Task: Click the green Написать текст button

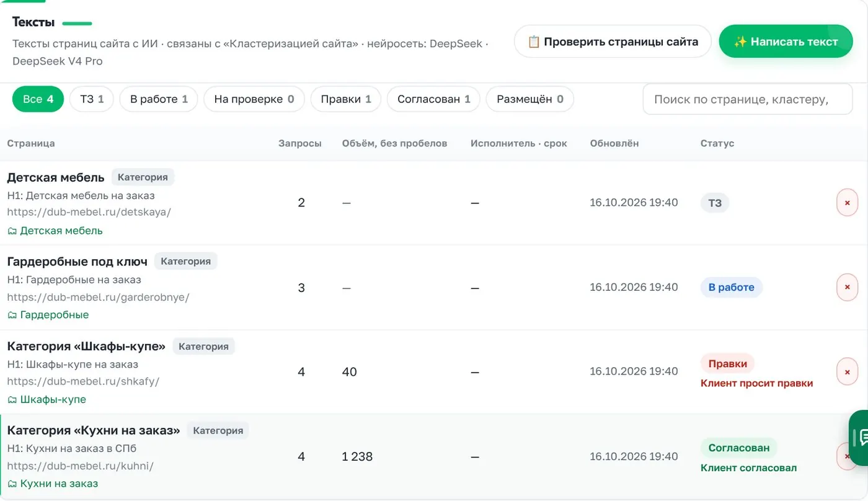Action: pos(786,42)
